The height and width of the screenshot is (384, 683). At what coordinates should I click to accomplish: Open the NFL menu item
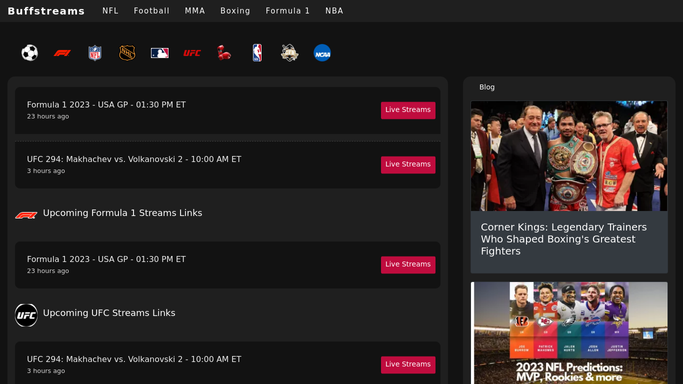pyautogui.click(x=110, y=11)
